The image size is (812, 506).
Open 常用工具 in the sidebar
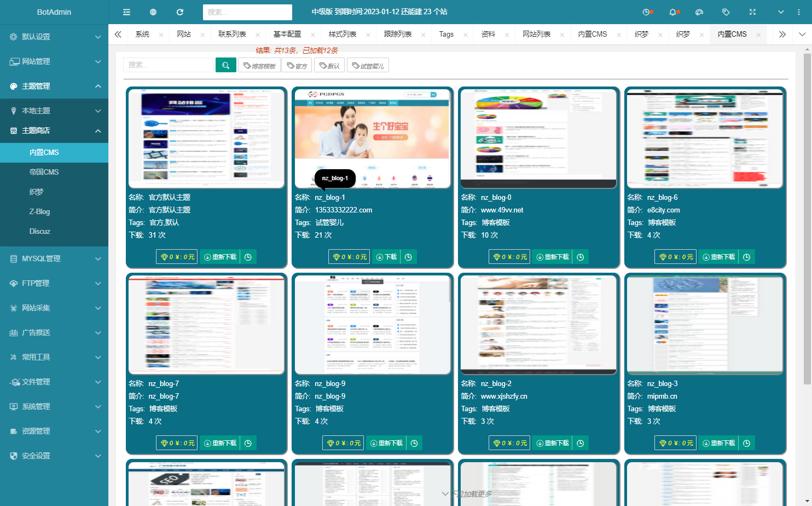click(x=54, y=357)
